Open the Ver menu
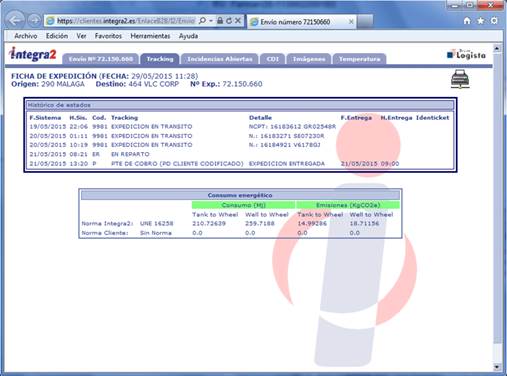 [81, 36]
